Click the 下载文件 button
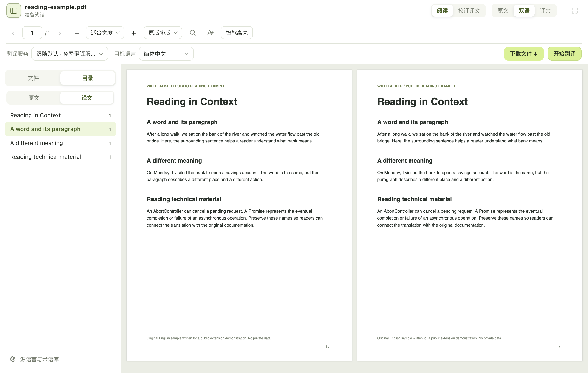588x373 pixels. click(x=524, y=54)
